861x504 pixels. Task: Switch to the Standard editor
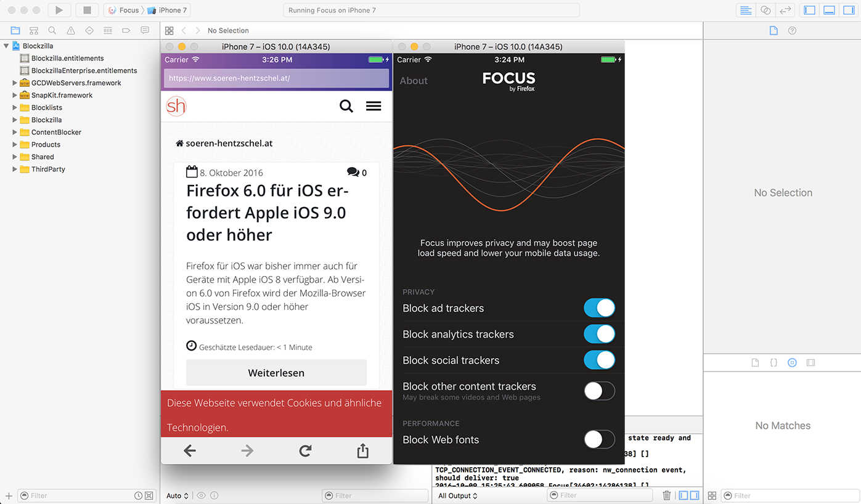point(746,10)
